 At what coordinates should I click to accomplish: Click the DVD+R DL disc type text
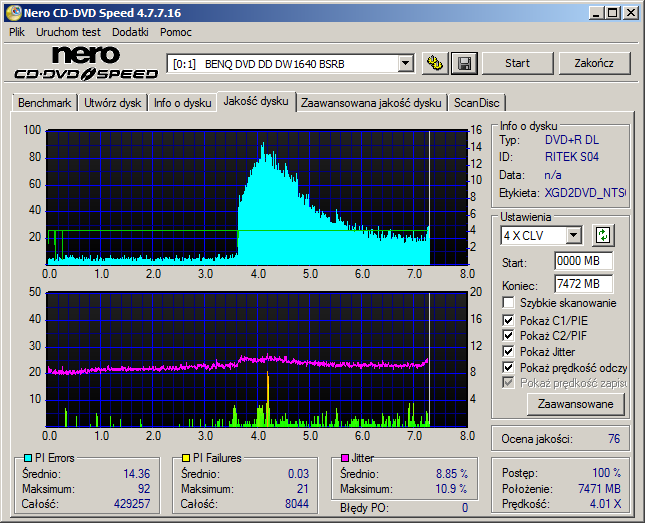[572, 140]
